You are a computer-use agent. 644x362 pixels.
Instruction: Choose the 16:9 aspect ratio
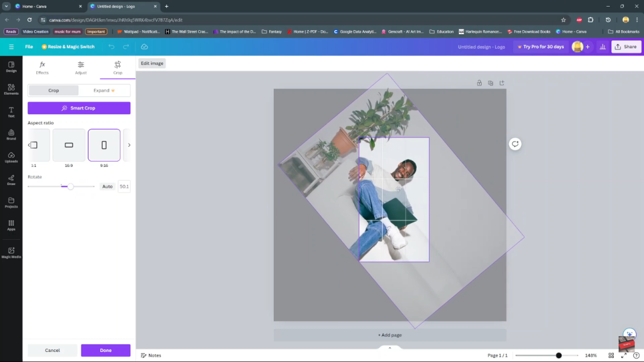pyautogui.click(x=69, y=145)
